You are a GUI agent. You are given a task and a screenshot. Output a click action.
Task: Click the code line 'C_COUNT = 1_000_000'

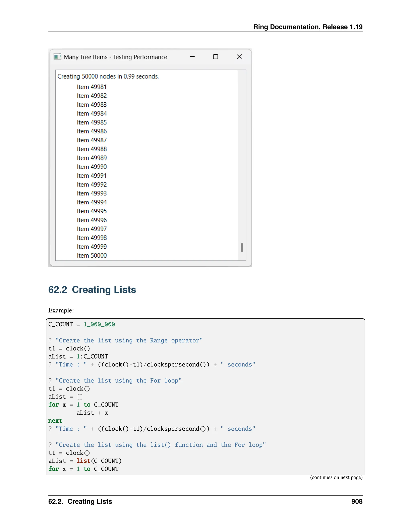81,324
